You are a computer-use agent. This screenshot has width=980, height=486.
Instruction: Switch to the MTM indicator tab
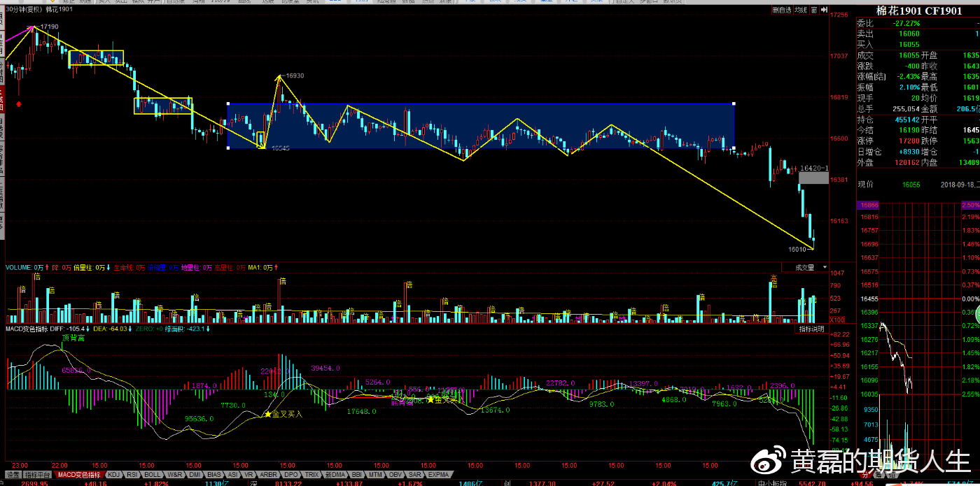[376, 475]
